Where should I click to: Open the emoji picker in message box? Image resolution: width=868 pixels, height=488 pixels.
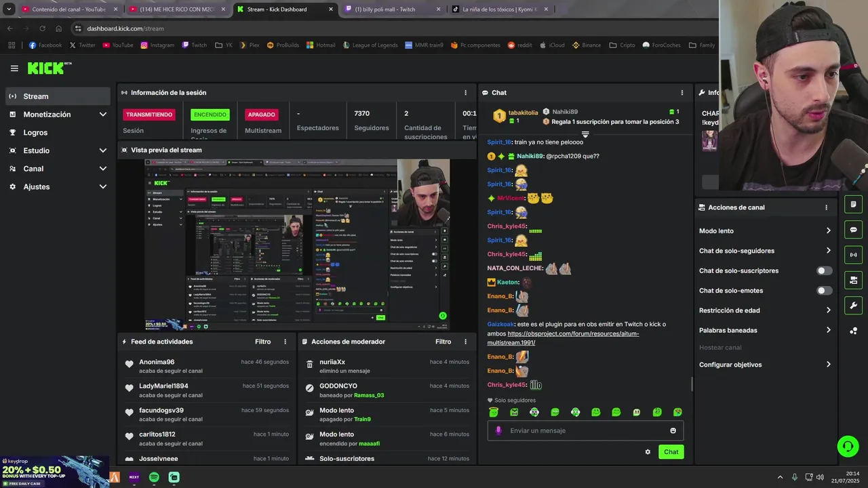[x=673, y=430]
